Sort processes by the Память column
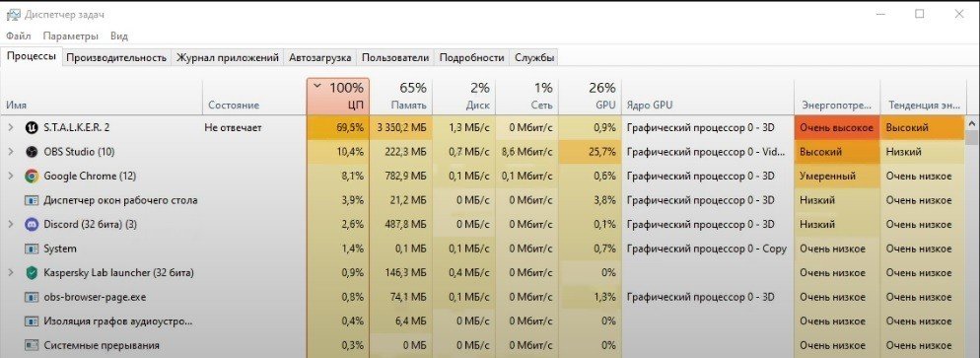Screen dimensions: 980x358 coord(400,97)
